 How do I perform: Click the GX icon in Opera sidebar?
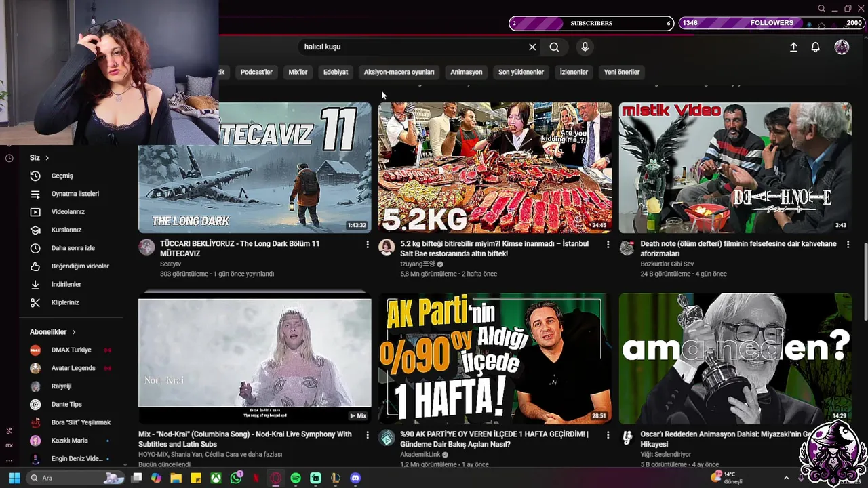point(9,445)
